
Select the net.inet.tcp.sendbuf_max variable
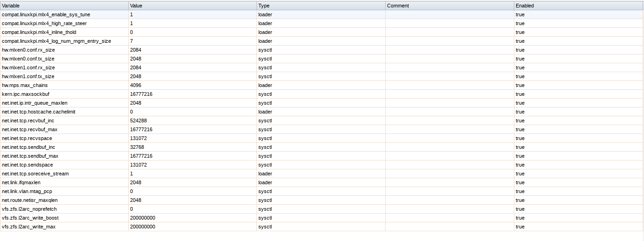(30, 156)
